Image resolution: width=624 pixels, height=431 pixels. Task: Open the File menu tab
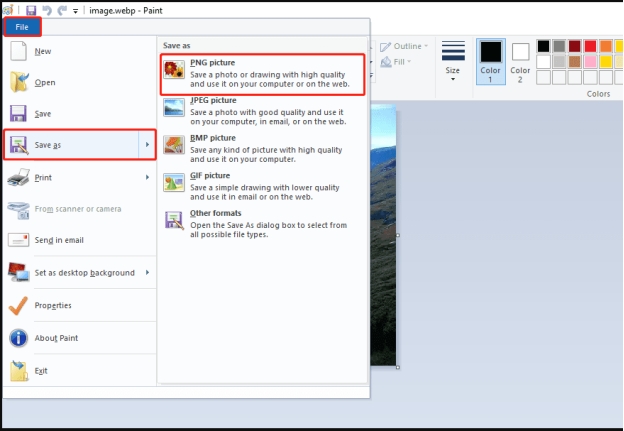click(x=22, y=27)
